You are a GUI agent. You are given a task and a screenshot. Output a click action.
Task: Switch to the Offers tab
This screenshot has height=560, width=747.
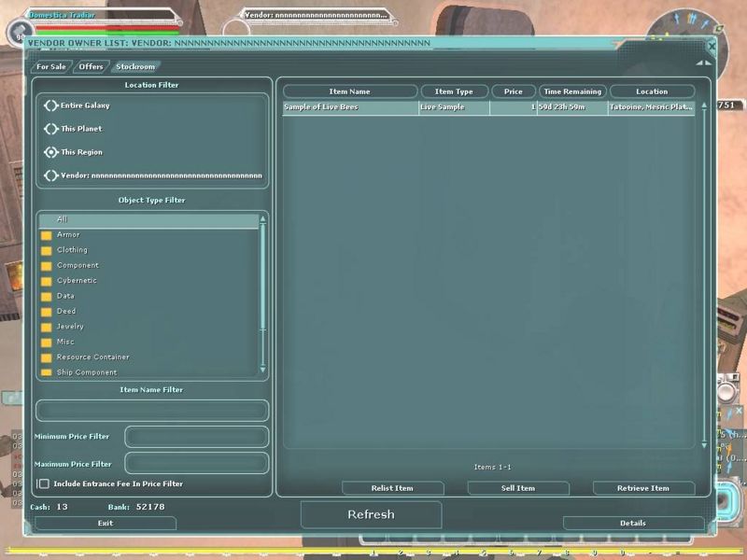coord(91,66)
